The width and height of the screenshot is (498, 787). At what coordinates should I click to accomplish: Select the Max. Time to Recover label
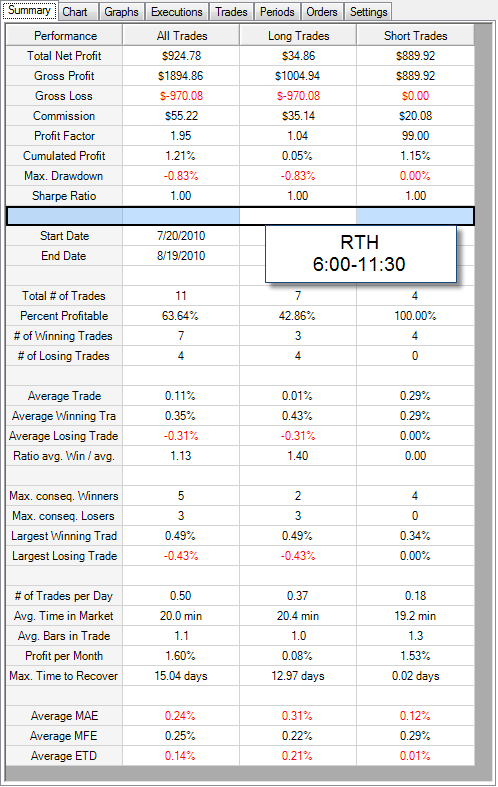point(64,676)
